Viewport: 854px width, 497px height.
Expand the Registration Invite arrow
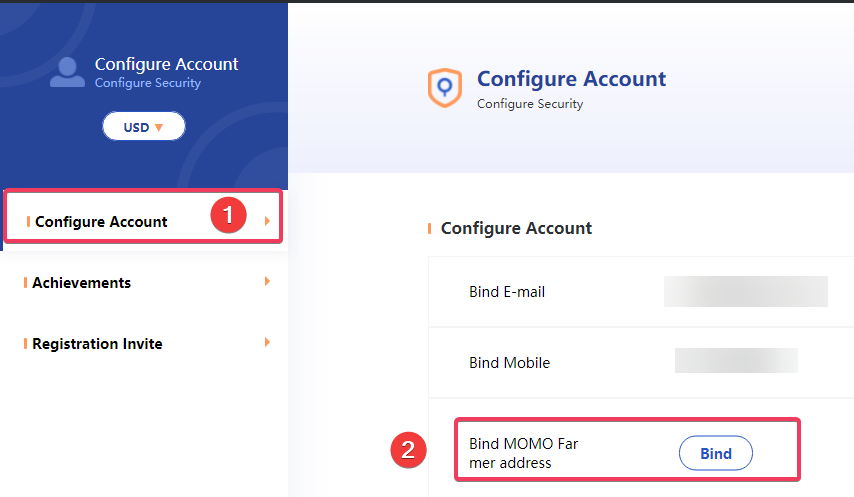(267, 342)
